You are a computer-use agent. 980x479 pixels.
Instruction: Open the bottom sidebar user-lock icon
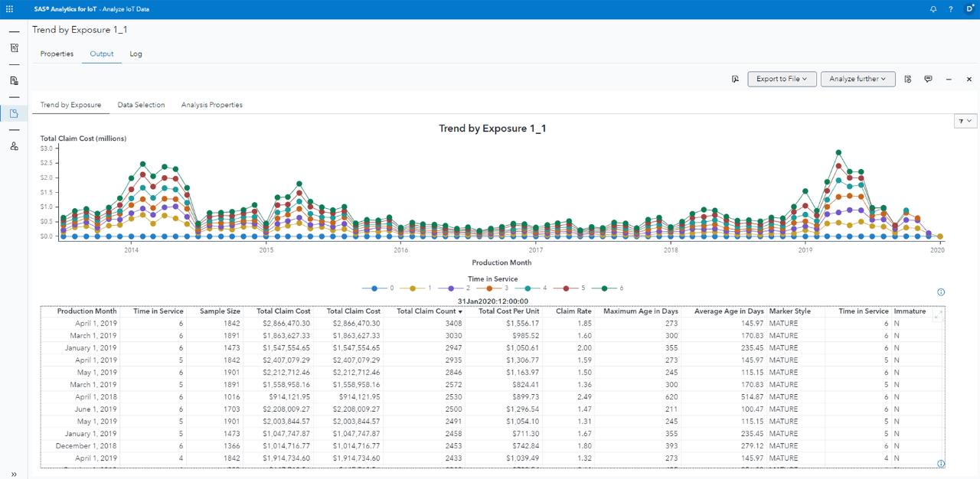pyautogui.click(x=14, y=146)
